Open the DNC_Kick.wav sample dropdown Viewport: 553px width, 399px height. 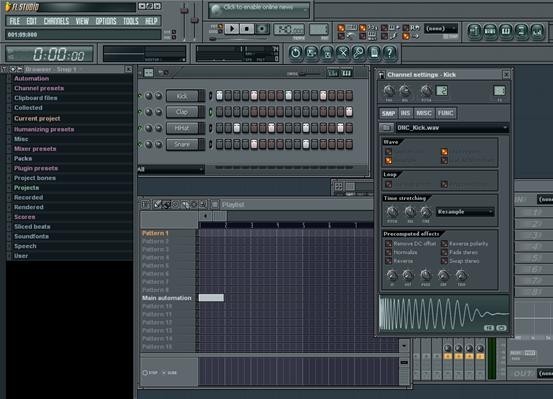click(x=452, y=128)
